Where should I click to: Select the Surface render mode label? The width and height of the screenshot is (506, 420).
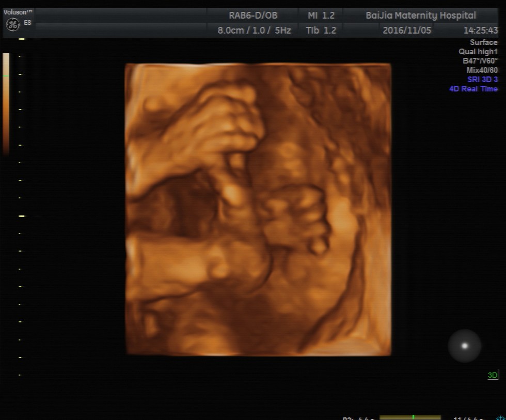click(483, 42)
